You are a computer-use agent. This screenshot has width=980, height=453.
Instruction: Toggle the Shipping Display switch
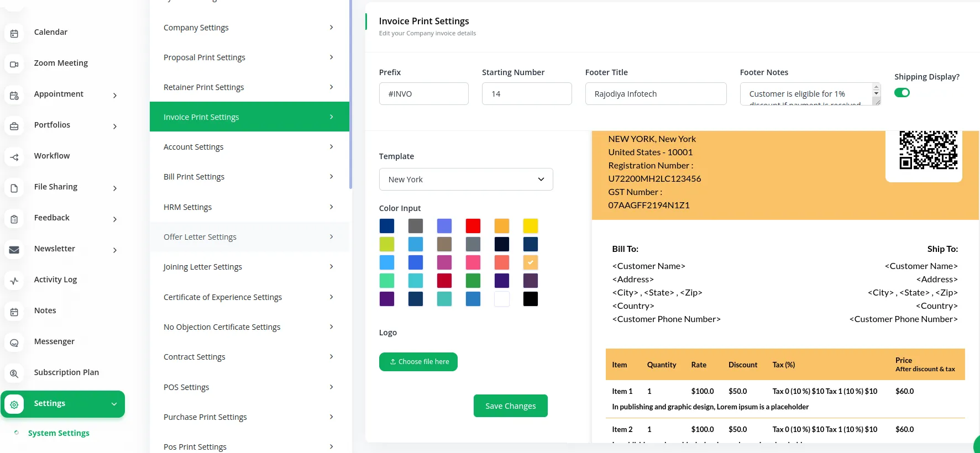[902, 93]
